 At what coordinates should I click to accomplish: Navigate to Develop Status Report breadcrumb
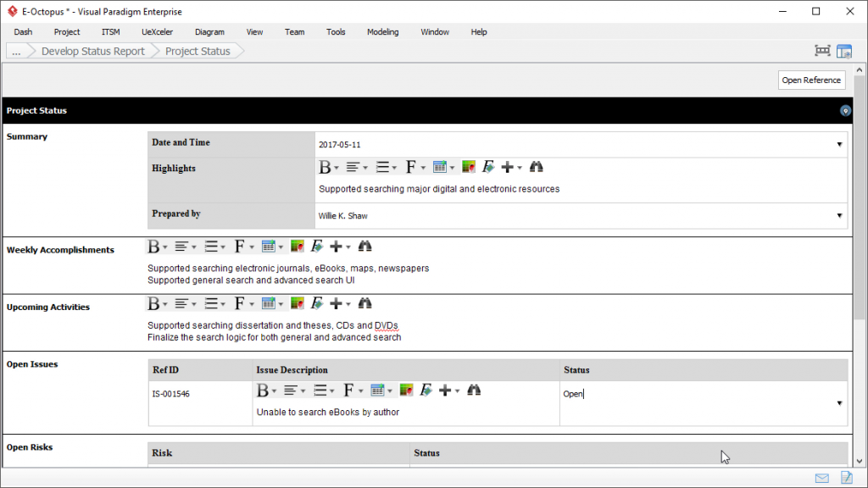point(93,51)
